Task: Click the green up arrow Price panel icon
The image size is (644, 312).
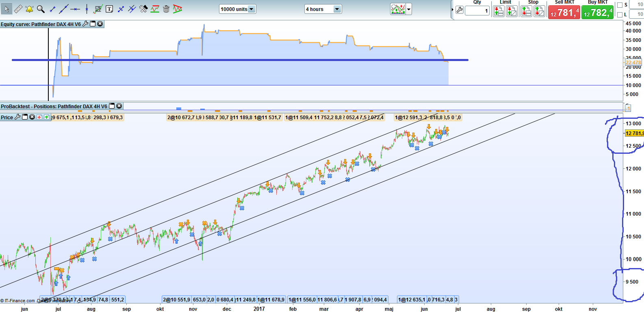Action: coord(47,117)
